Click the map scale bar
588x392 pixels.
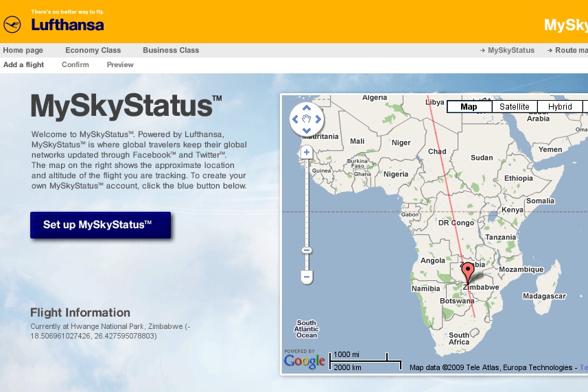click(366, 361)
